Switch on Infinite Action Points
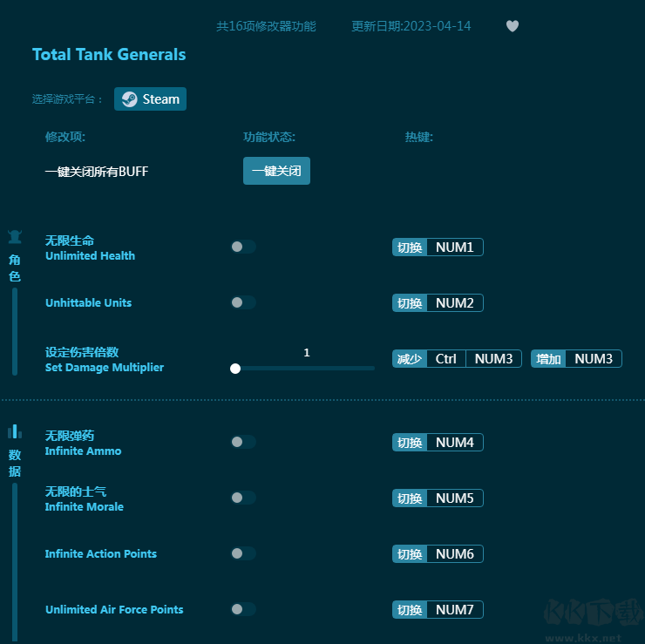Screen dimensions: 645x644 pos(242,554)
